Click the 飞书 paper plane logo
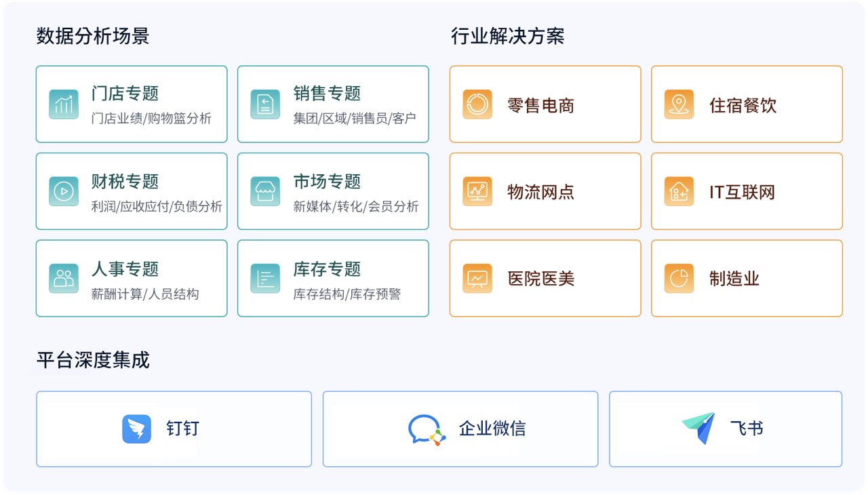The image size is (868, 495). [x=698, y=429]
